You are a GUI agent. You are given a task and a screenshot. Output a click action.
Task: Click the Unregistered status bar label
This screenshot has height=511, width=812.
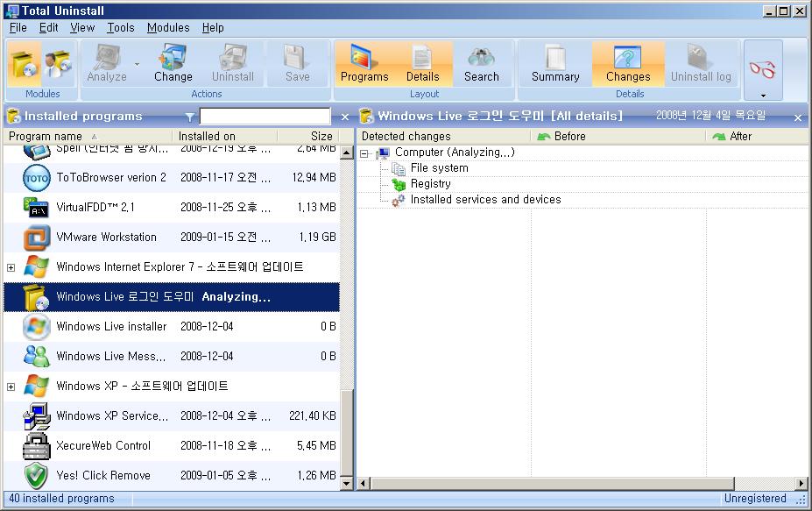tap(754, 499)
